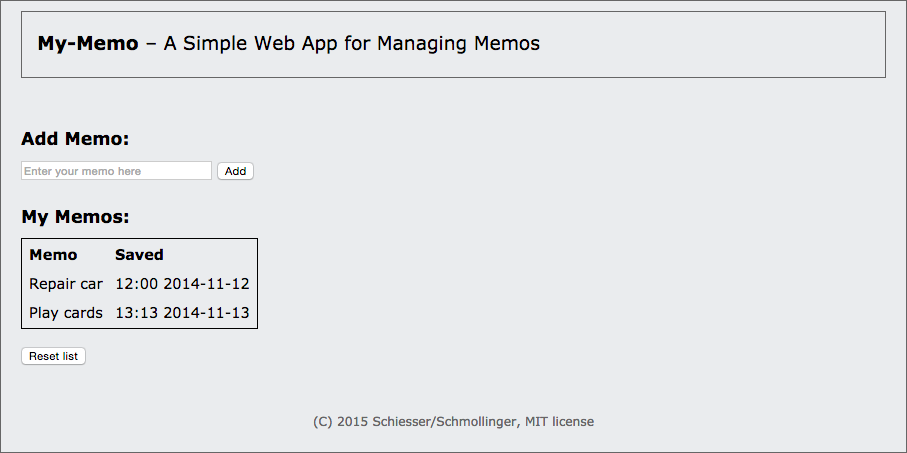Click the 'Add Memo:' heading

pyautogui.click(x=75, y=139)
